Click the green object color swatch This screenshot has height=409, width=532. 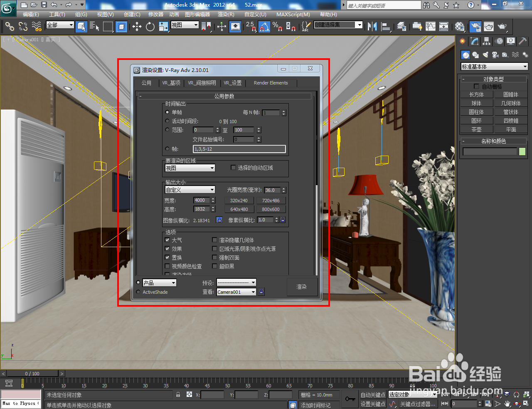[x=522, y=152]
